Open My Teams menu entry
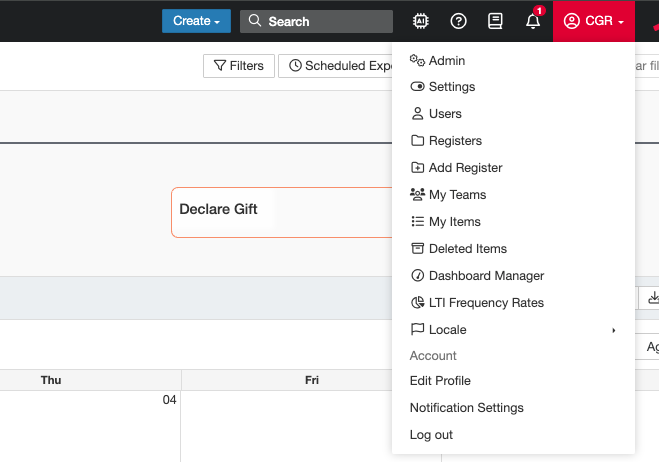The image size is (659, 462). point(513,194)
